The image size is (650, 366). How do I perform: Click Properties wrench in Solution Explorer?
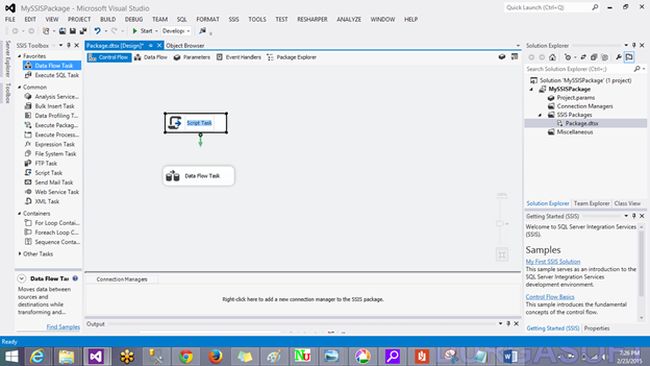[618, 57]
